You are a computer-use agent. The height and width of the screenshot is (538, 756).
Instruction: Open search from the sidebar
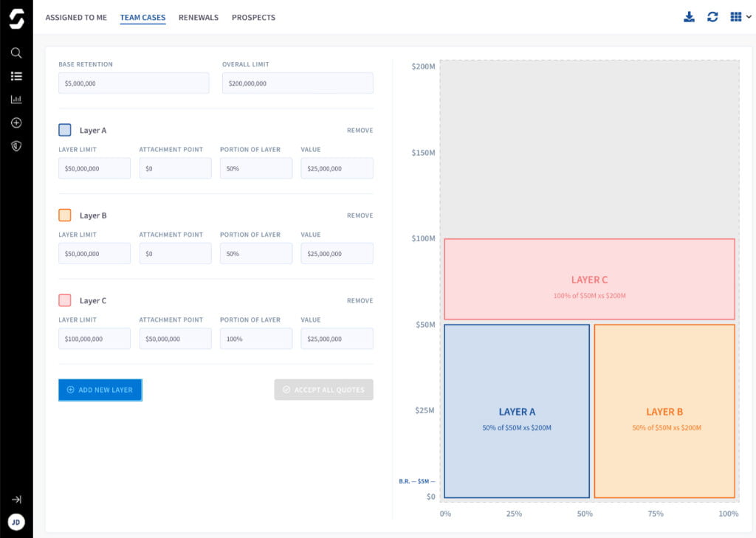point(16,52)
